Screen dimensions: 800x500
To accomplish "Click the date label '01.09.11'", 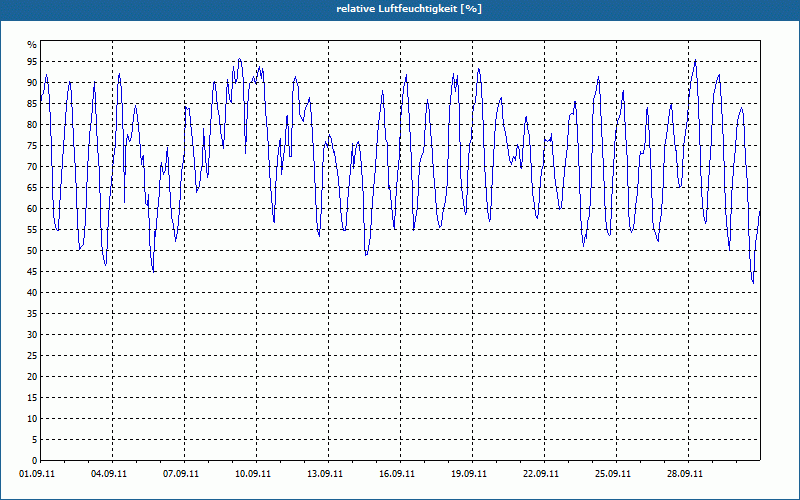I will (x=37, y=474).
